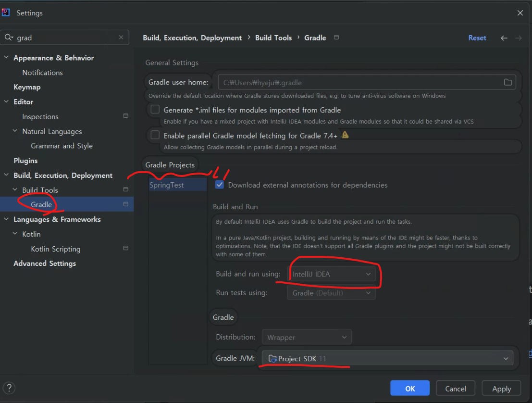Click the Reset link

click(477, 38)
